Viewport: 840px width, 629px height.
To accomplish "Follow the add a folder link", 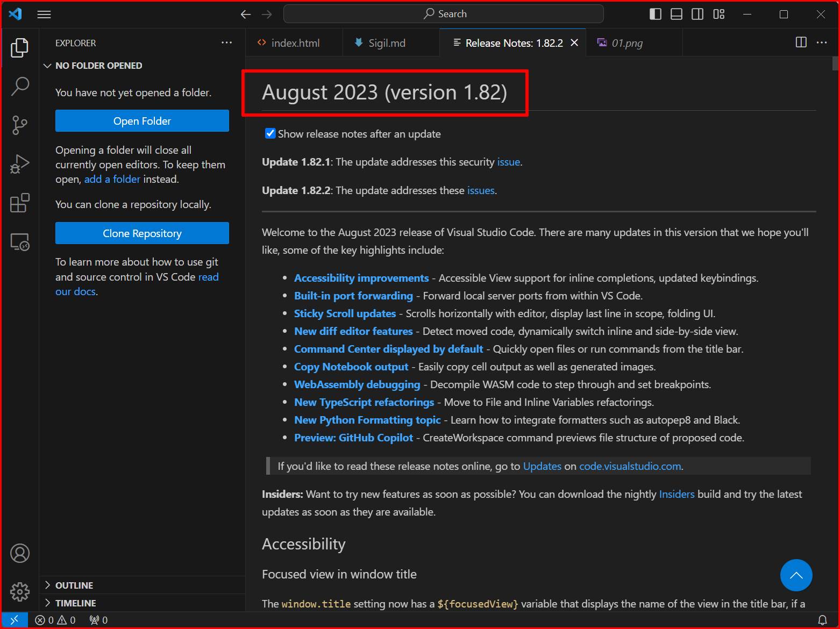I will point(112,179).
